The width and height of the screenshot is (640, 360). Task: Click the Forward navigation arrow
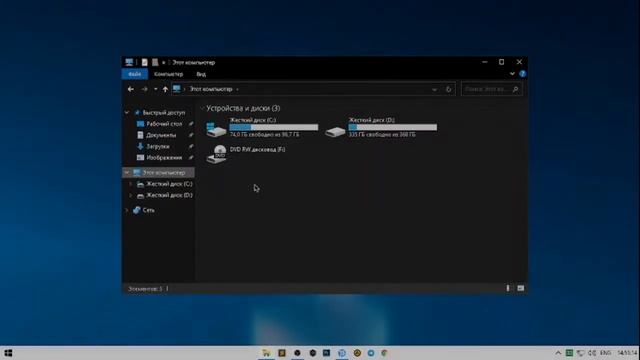click(x=144, y=89)
